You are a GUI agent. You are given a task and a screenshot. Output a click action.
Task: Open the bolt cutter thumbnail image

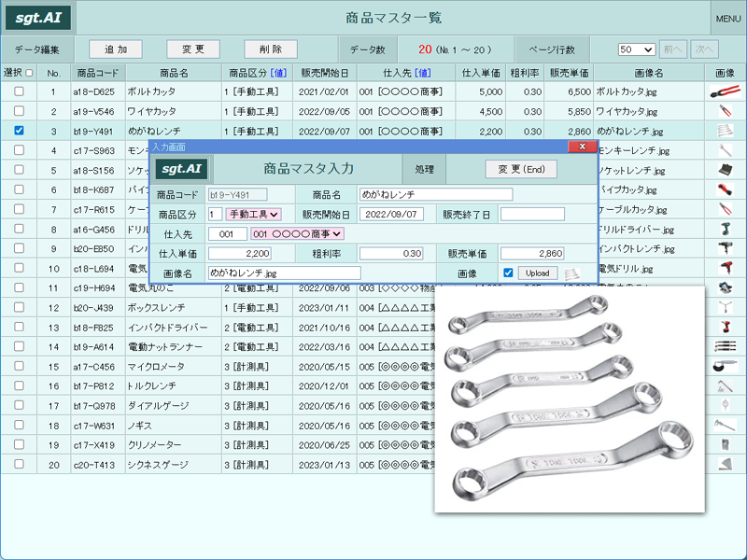point(725,91)
